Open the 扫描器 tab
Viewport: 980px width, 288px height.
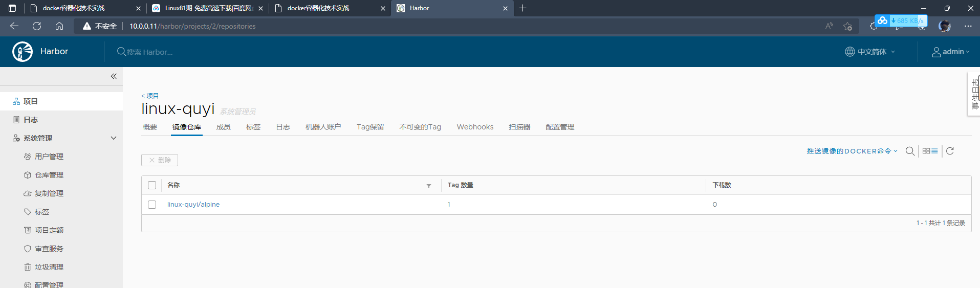tap(519, 127)
